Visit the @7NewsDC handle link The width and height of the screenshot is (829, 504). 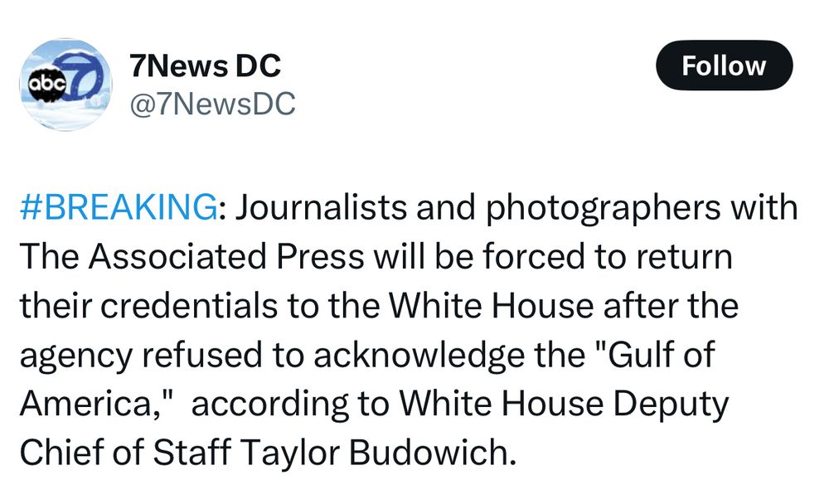click(212, 103)
